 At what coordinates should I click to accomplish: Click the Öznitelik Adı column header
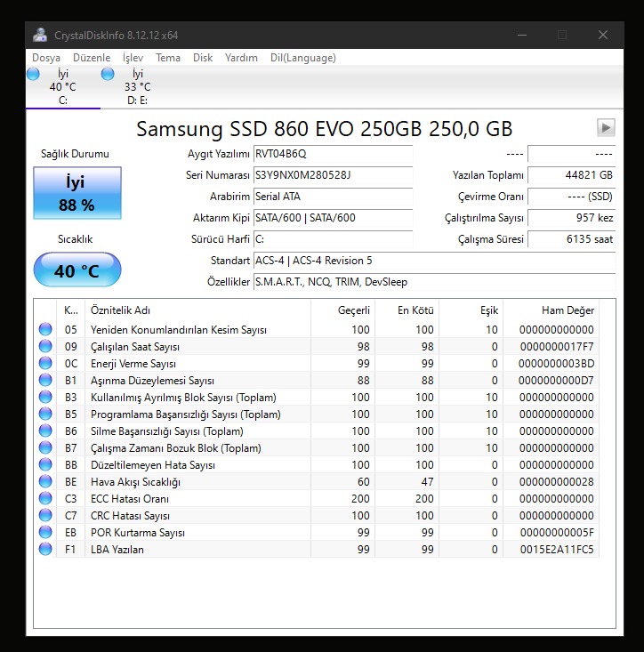(x=197, y=310)
